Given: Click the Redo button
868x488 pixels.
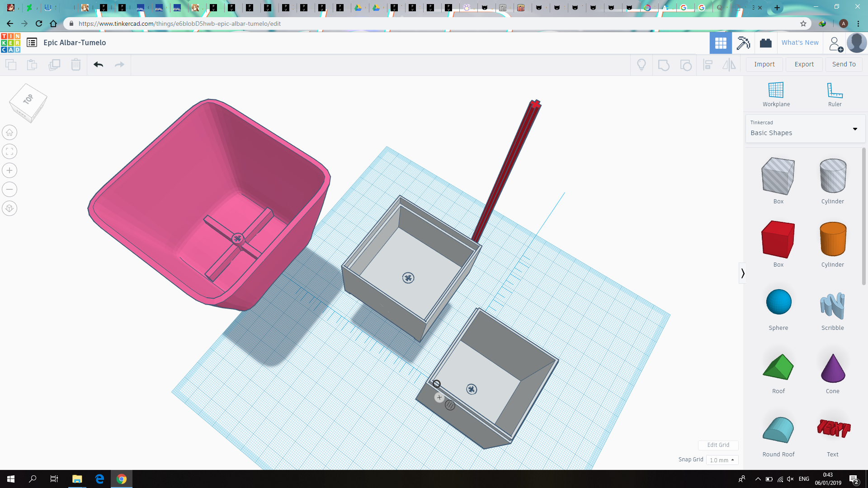Looking at the screenshot, I should tap(119, 64).
